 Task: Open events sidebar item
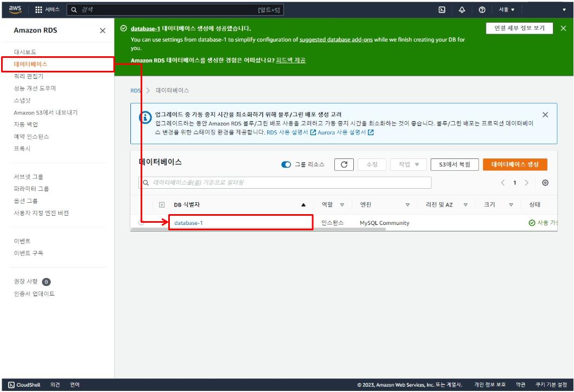(22, 241)
